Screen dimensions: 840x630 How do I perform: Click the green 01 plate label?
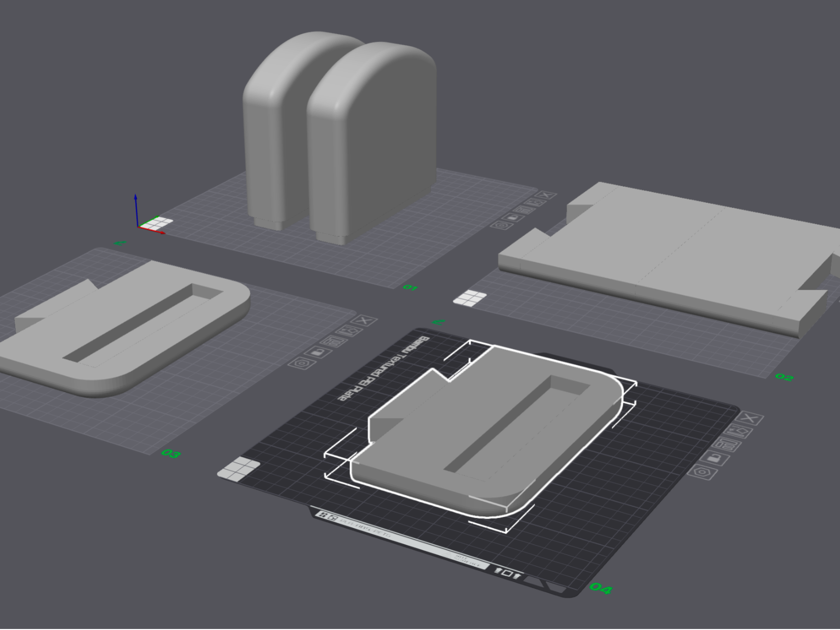click(410, 288)
